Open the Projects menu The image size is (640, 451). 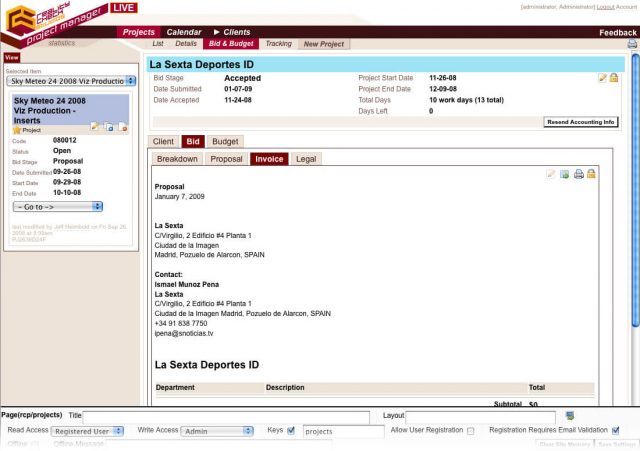tap(139, 32)
